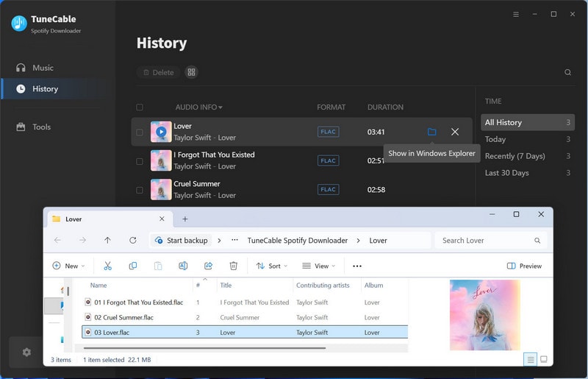Show hidden path segments via the ellipsis
Image resolution: width=588 pixels, height=379 pixels.
(x=234, y=241)
